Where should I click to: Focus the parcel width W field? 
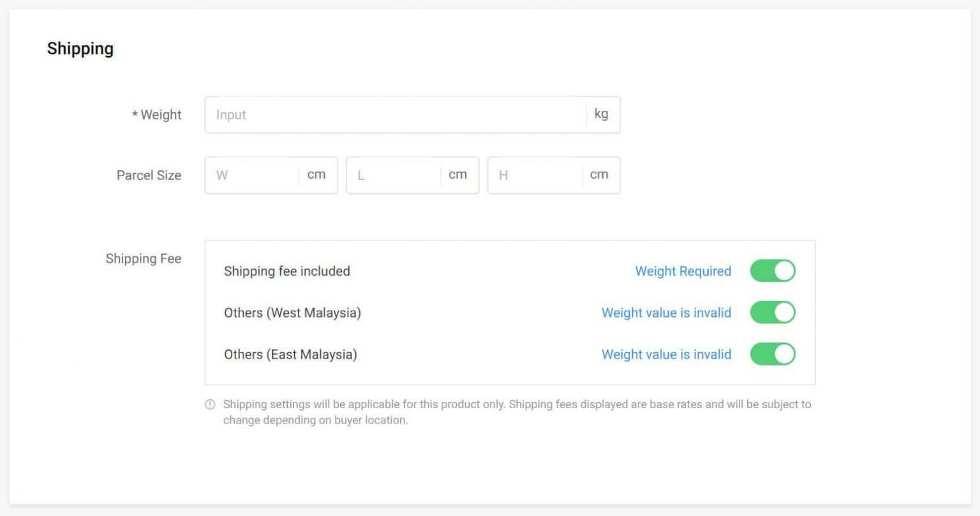252,175
